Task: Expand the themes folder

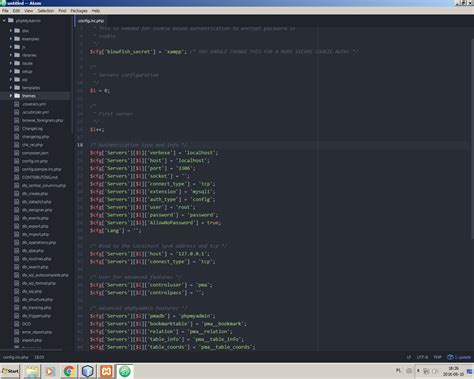Action: coord(11,96)
